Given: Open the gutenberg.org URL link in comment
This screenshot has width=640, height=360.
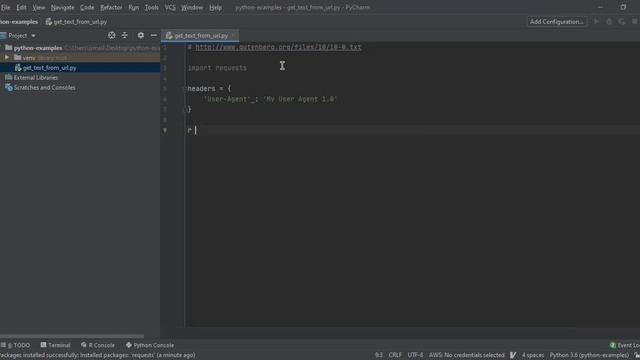Looking at the screenshot, I should [x=278, y=47].
